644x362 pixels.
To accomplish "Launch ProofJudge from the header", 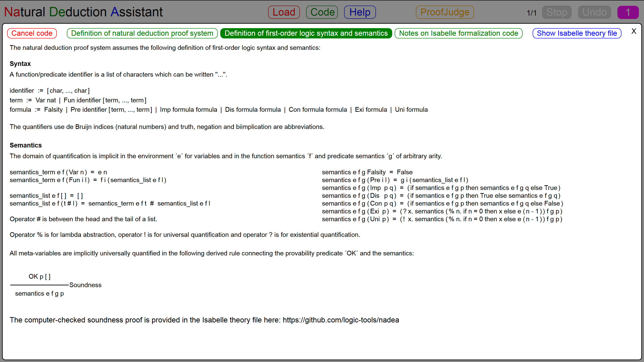I will (x=445, y=12).
